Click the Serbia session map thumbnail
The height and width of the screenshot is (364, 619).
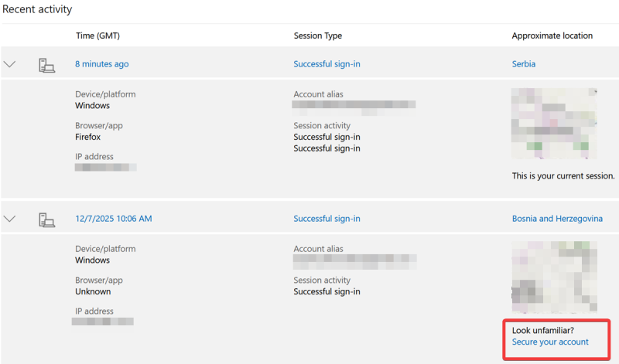click(x=554, y=124)
